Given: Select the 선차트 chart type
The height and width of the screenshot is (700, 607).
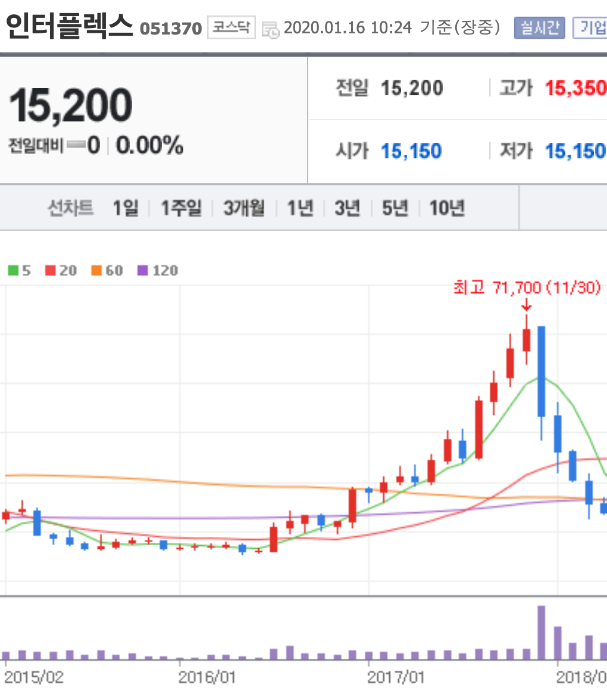Looking at the screenshot, I should (x=70, y=208).
